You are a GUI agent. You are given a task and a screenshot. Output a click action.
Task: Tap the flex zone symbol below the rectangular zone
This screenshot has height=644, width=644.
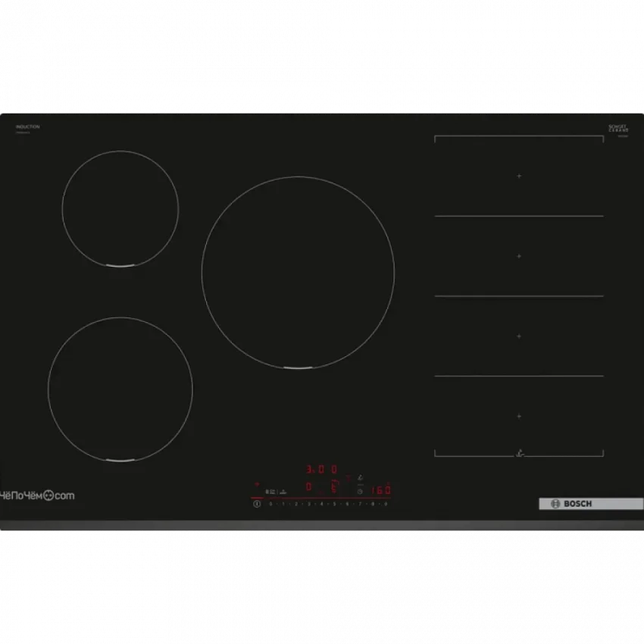(x=520, y=453)
